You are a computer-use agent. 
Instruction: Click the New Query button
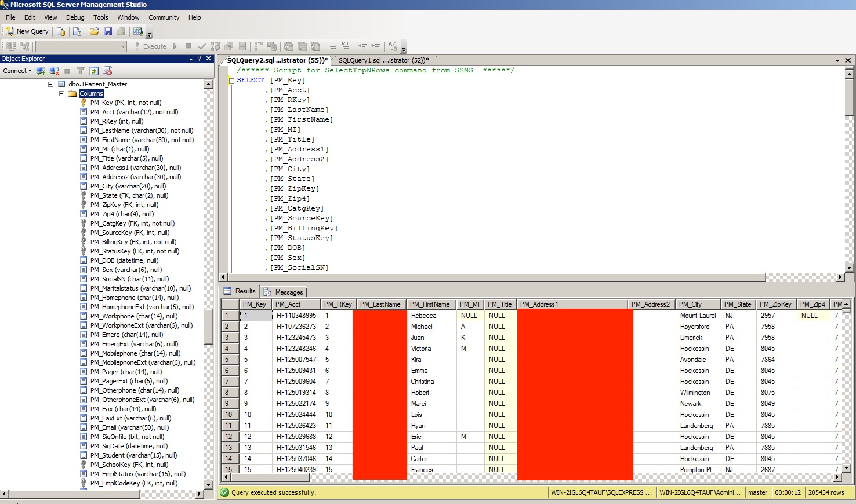(x=27, y=31)
